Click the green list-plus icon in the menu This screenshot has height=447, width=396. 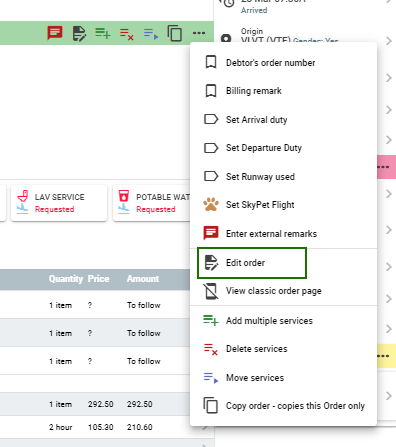[x=211, y=320]
